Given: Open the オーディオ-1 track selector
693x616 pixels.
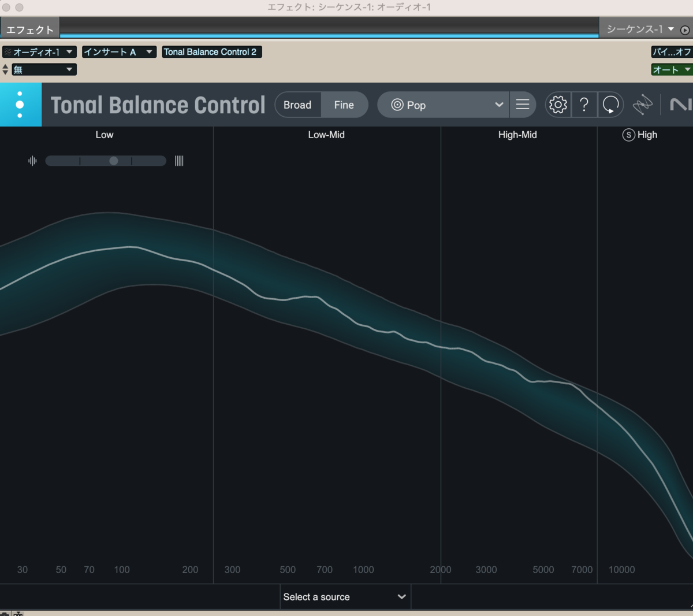Looking at the screenshot, I should pyautogui.click(x=39, y=51).
